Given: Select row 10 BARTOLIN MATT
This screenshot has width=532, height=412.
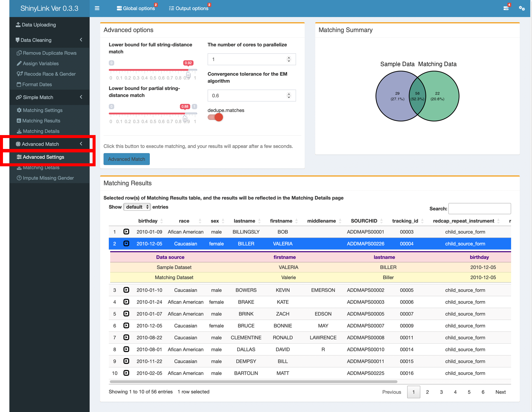Looking at the screenshot, I should coord(310,373).
